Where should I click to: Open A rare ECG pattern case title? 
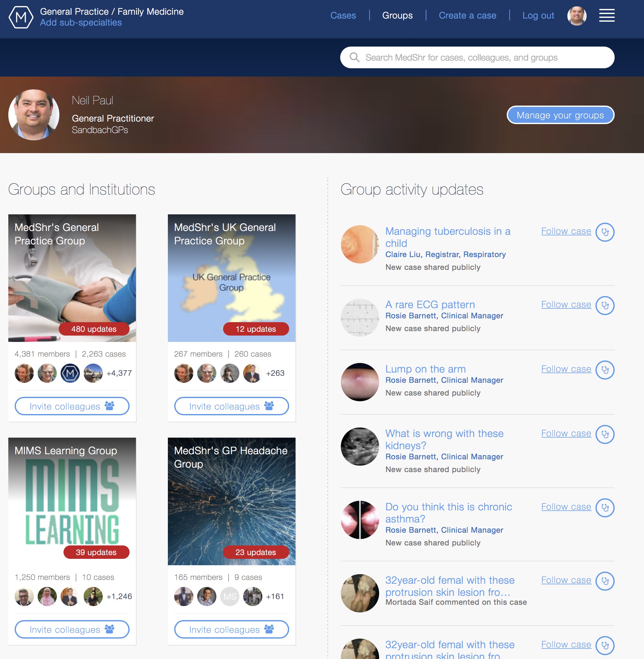[430, 305]
